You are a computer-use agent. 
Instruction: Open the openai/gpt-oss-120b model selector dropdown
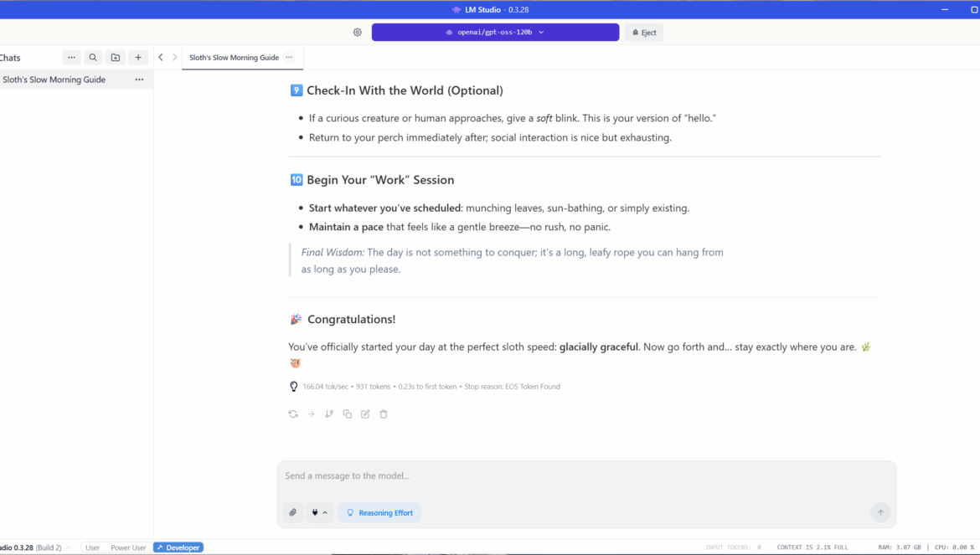point(495,33)
